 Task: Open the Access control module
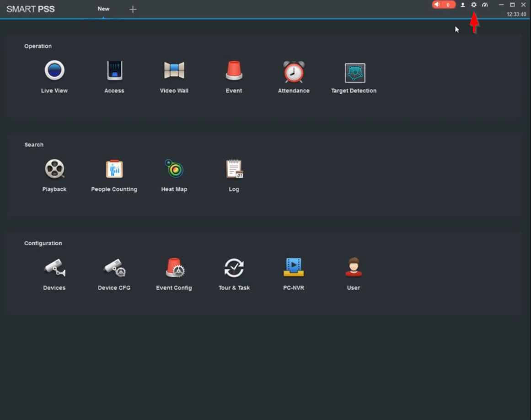(x=114, y=76)
